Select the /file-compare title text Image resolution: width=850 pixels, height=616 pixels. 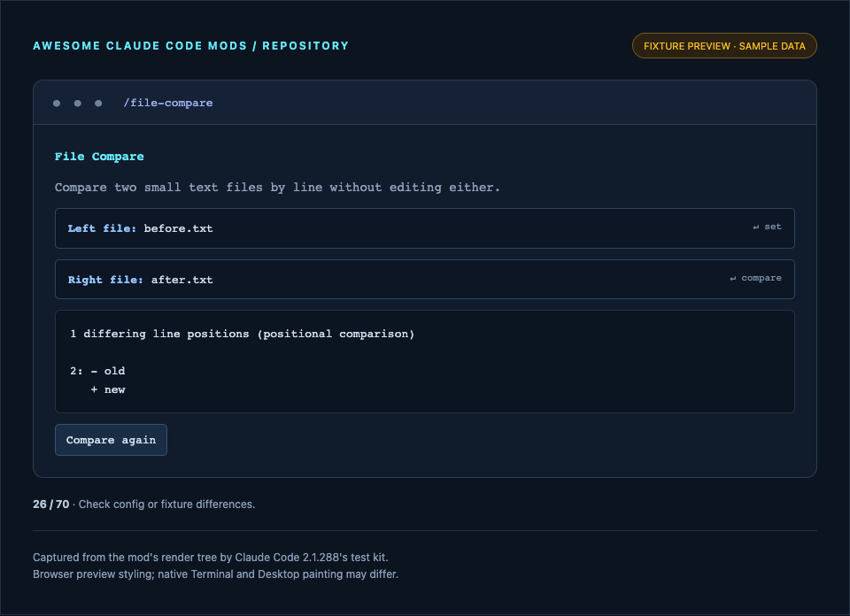(x=168, y=103)
